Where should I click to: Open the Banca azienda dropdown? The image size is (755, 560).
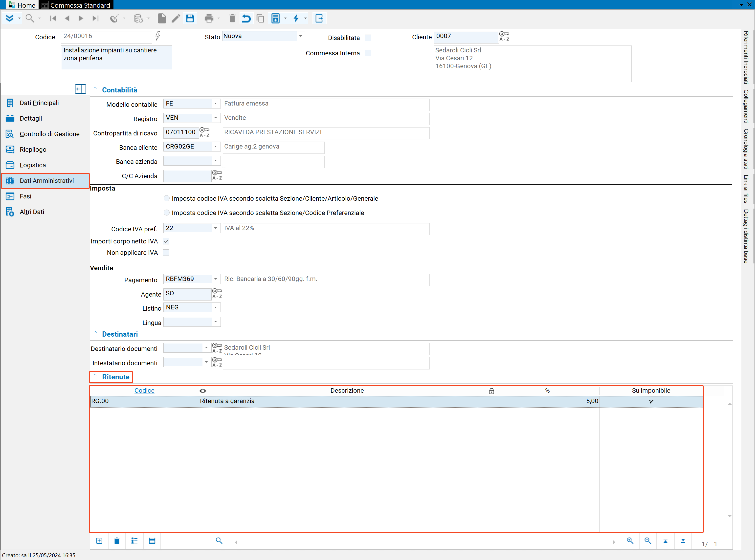pos(216,161)
